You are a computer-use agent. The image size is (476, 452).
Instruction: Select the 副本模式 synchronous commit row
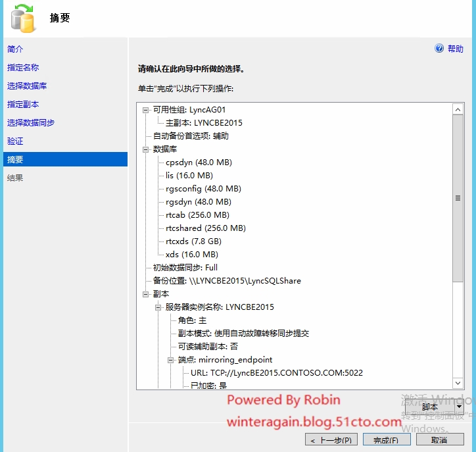click(243, 334)
